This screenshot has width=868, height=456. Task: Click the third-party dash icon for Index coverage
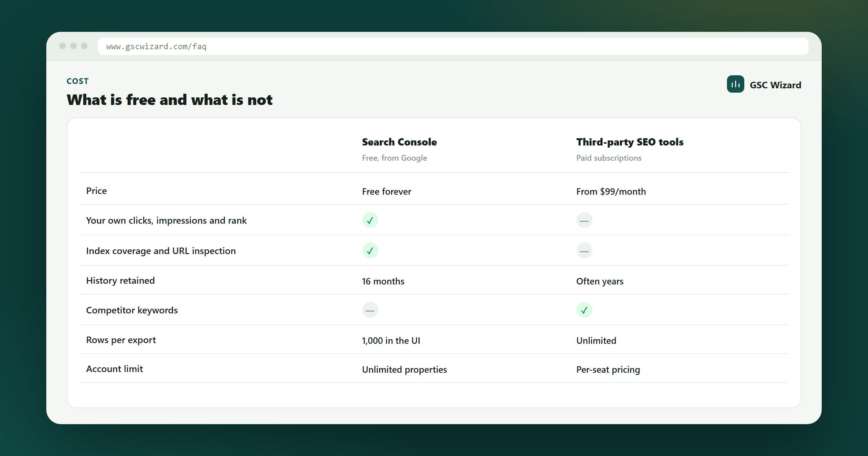(x=584, y=250)
